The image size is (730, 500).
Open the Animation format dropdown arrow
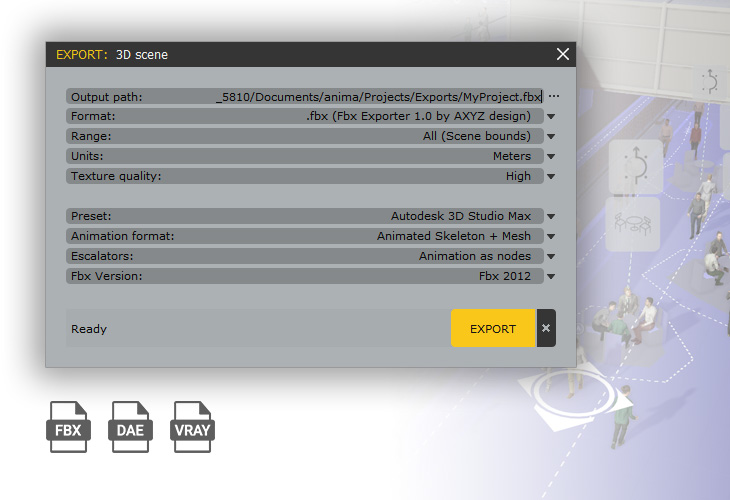click(551, 236)
